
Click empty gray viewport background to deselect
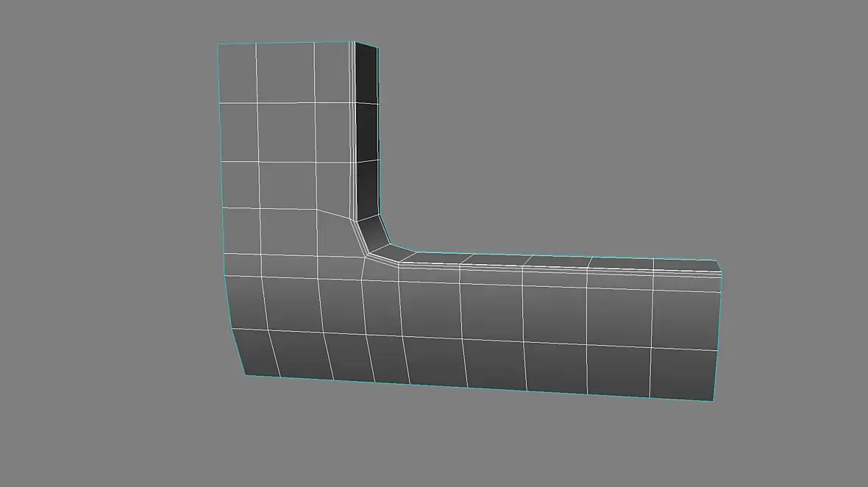pos(609,138)
